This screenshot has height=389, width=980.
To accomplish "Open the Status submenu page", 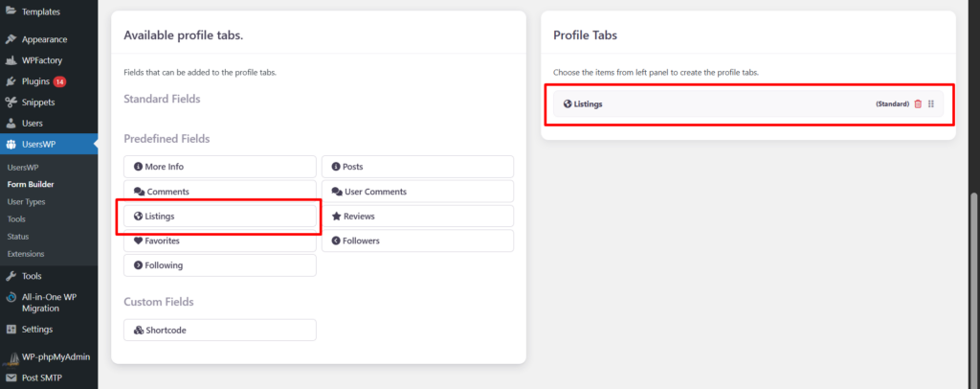I will click(18, 237).
